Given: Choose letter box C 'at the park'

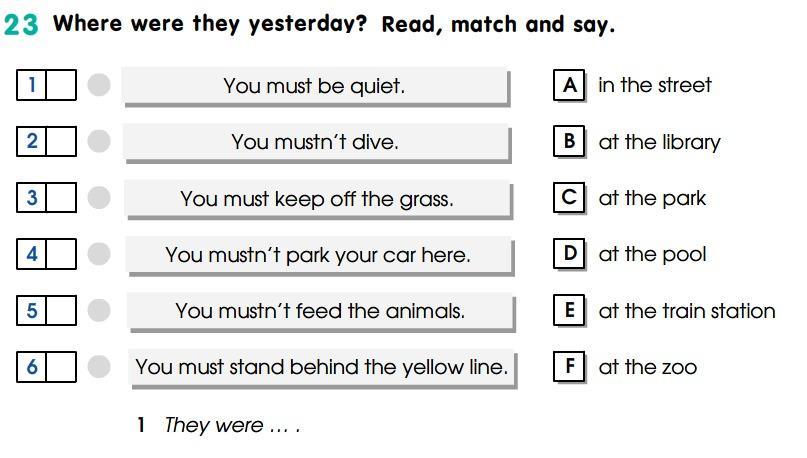Looking at the screenshot, I should click(569, 198).
